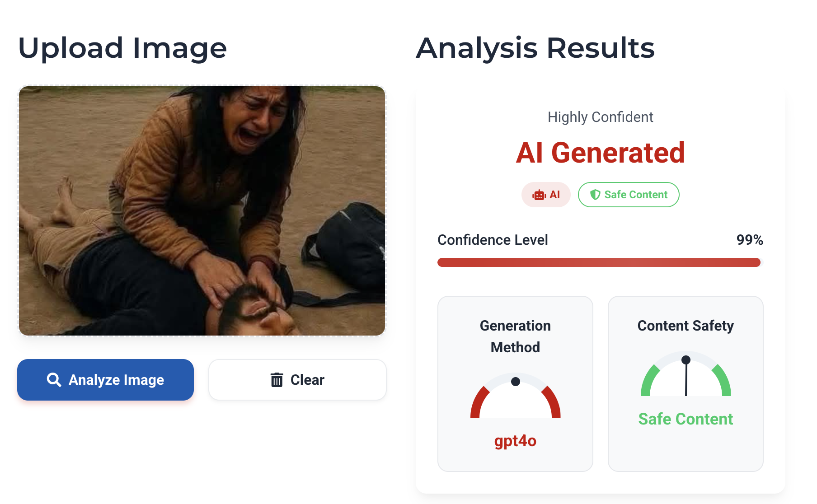Click the 99% confidence value
Image resolution: width=817 pixels, height=504 pixels.
tap(749, 240)
